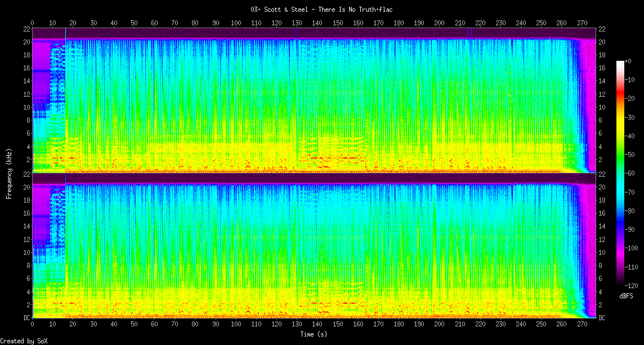Click the 200 second tick on the top time axis
Viewport: 644px width, 345px height.
(439, 23)
